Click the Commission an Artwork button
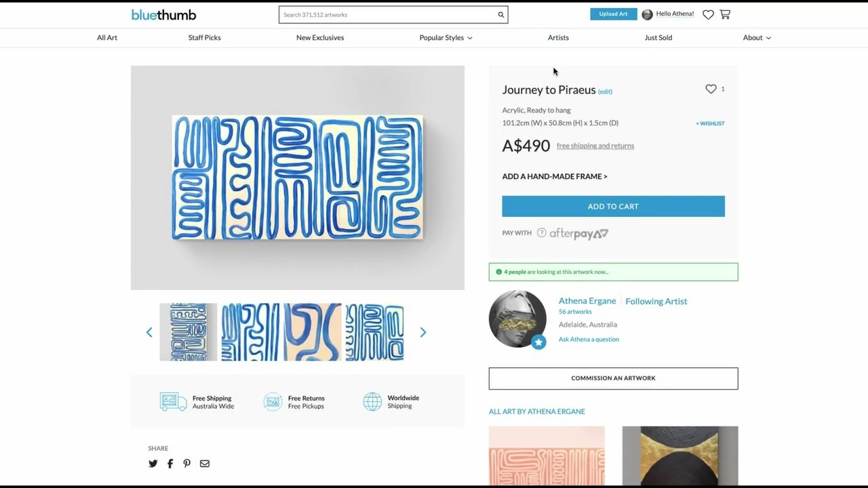This screenshot has height=488, width=868. [x=613, y=378]
